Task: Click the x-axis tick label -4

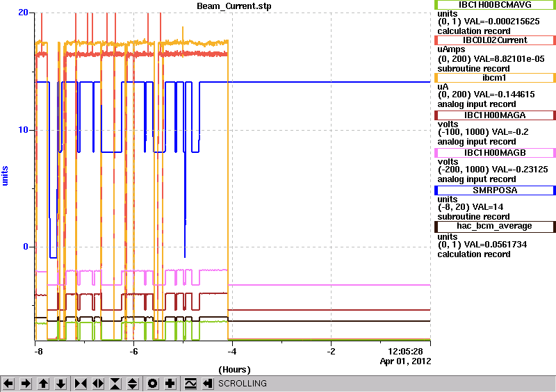Action: [231, 352]
